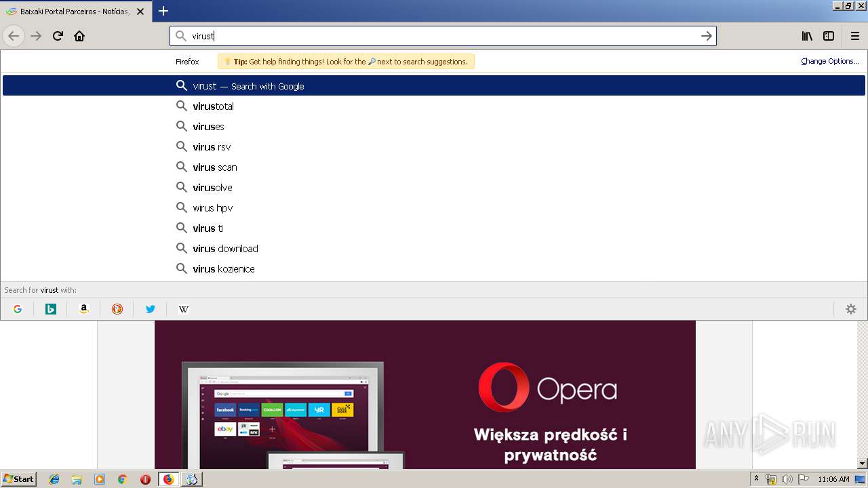
Task: Go back with the back arrow button
Action: coord(14,36)
